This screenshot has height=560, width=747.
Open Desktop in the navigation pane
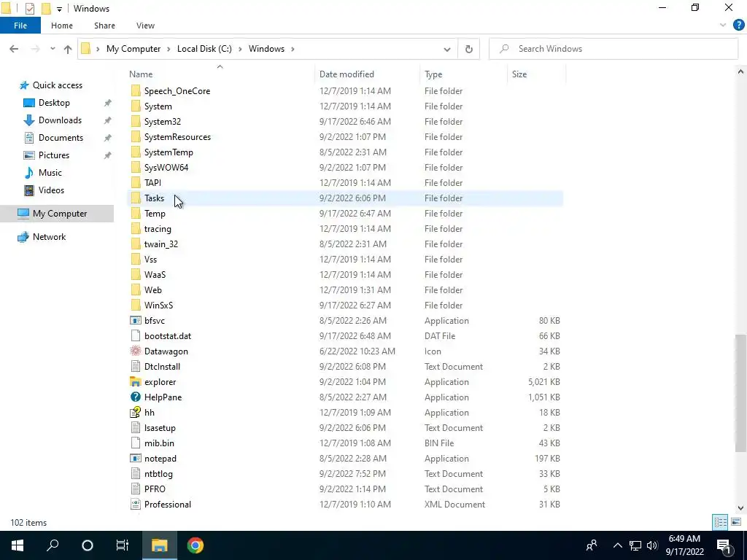[54, 103]
